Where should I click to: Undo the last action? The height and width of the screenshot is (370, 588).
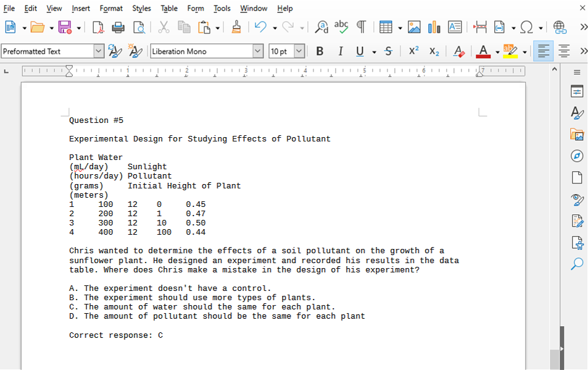260,27
